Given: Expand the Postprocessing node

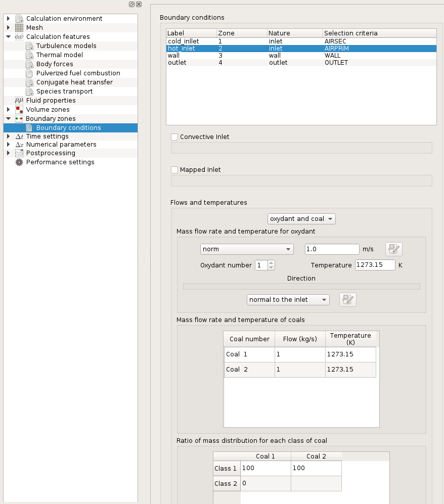Looking at the screenshot, I should click(x=9, y=153).
